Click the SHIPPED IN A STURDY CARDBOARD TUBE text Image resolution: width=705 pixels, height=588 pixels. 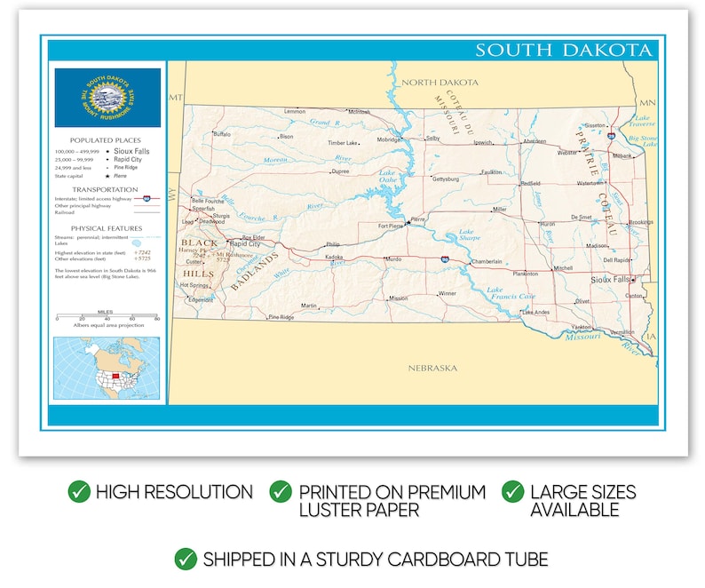pos(376,560)
